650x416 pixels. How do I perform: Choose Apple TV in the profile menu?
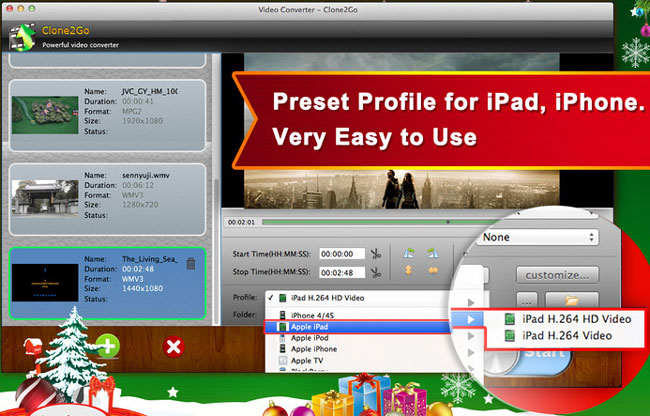click(x=358, y=360)
